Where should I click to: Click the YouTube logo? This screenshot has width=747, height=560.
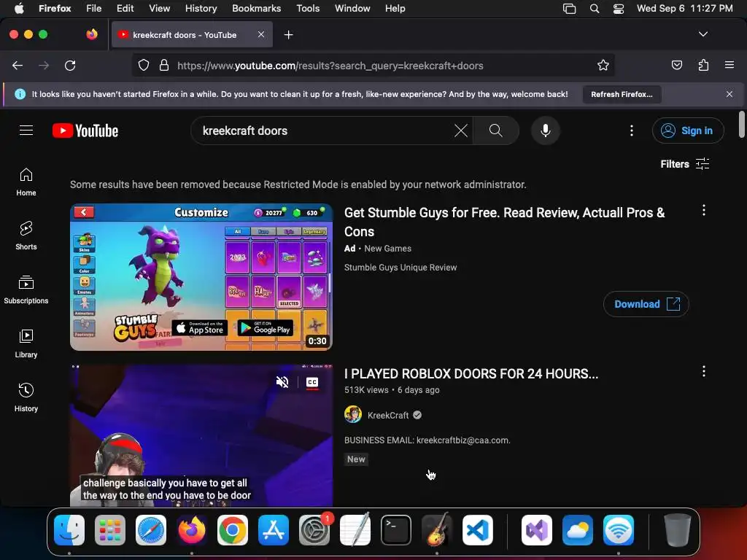[85, 131]
